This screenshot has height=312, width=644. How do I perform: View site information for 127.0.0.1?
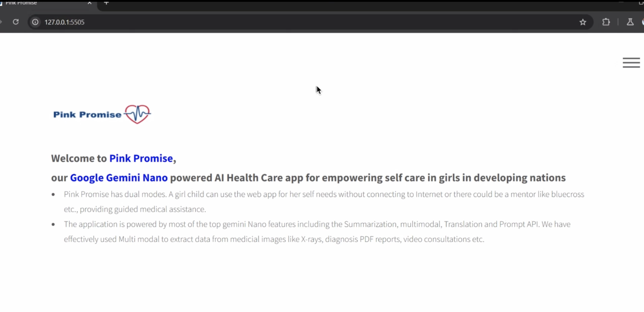tap(35, 22)
